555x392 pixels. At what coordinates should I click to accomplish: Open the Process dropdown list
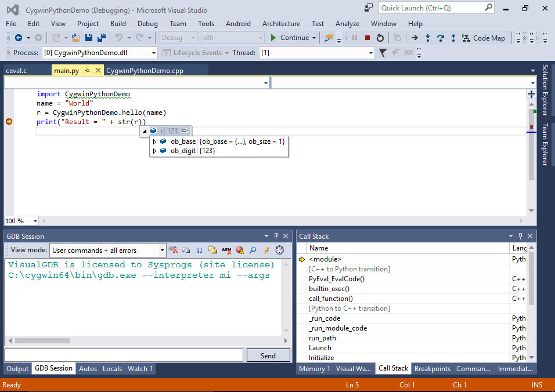click(153, 53)
